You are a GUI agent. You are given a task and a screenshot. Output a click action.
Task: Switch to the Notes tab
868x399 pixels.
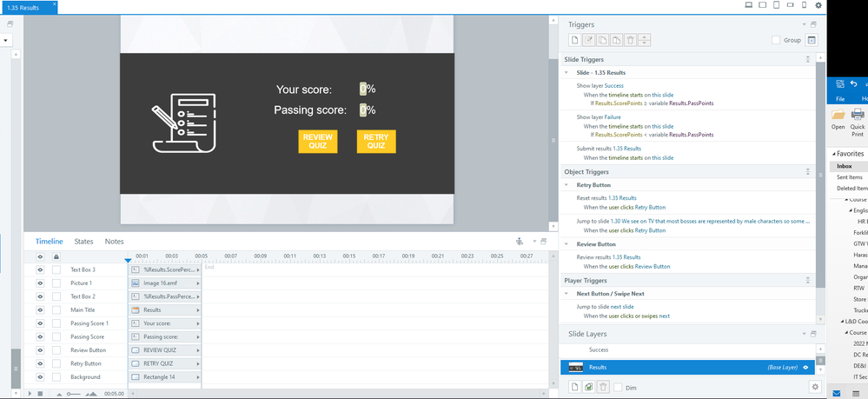(115, 242)
